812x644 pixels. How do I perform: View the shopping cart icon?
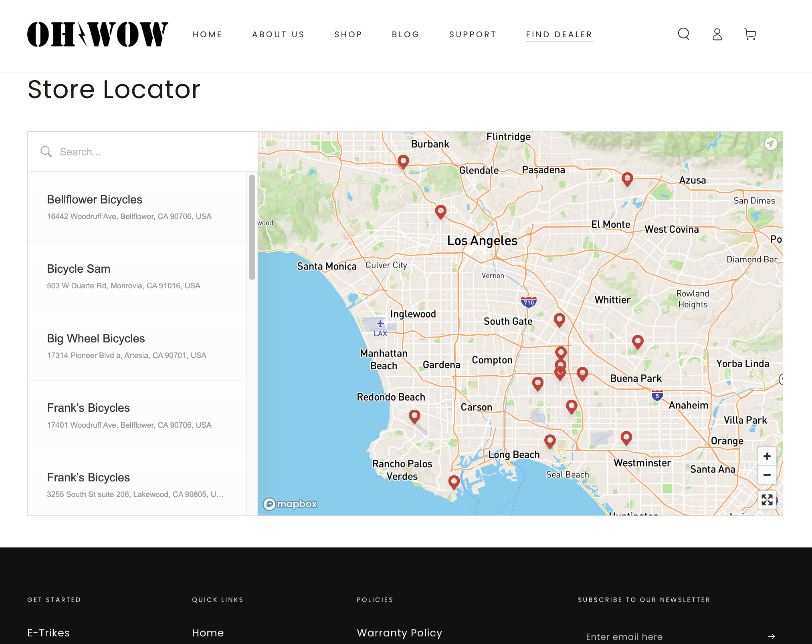(x=749, y=34)
